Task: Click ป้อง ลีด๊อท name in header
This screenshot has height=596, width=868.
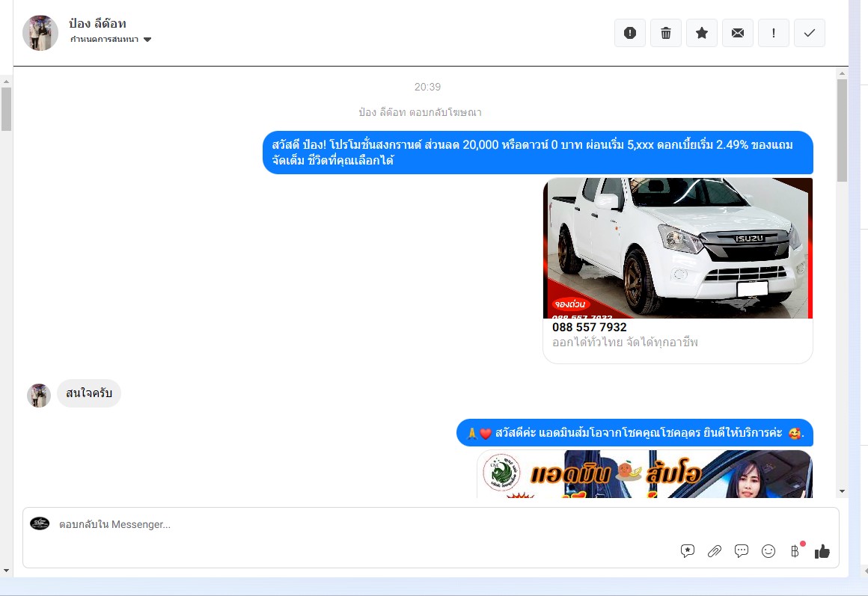Action: point(97,23)
